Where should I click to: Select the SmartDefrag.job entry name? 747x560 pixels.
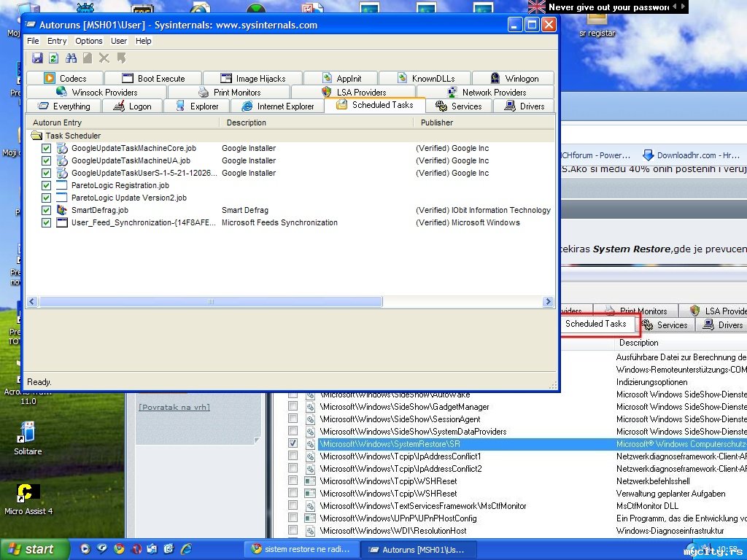pos(99,210)
